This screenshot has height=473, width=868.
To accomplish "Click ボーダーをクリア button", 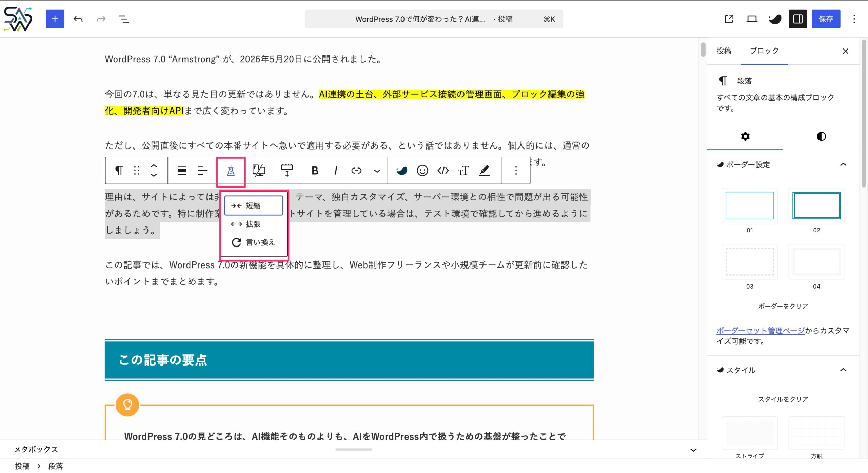I will point(783,306).
